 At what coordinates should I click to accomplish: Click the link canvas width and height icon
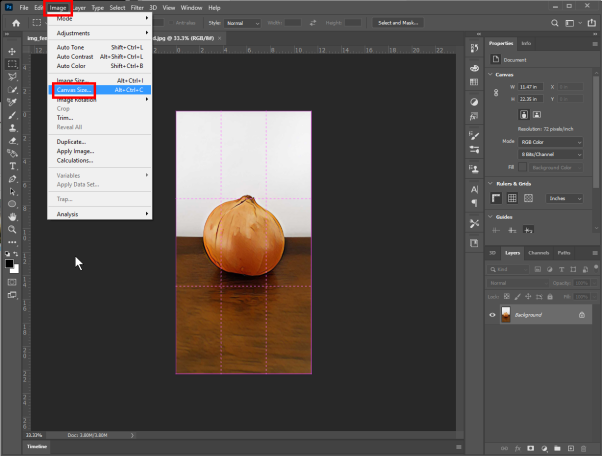click(x=496, y=93)
